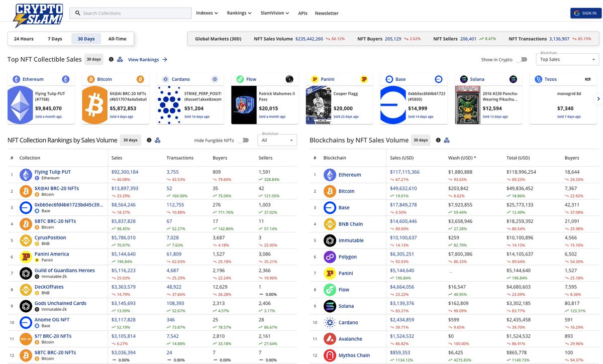Open the APIs menu item
Image resolution: width=603 pixels, height=364 pixels.
point(303,13)
